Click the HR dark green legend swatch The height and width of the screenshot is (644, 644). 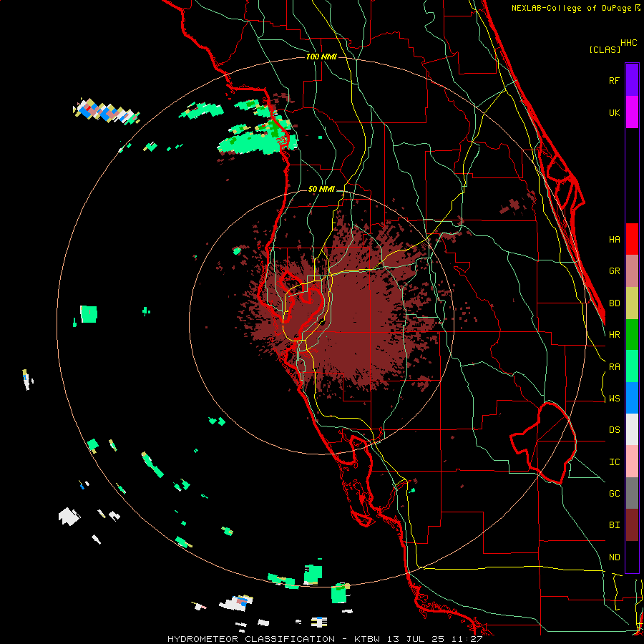(632, 335)
